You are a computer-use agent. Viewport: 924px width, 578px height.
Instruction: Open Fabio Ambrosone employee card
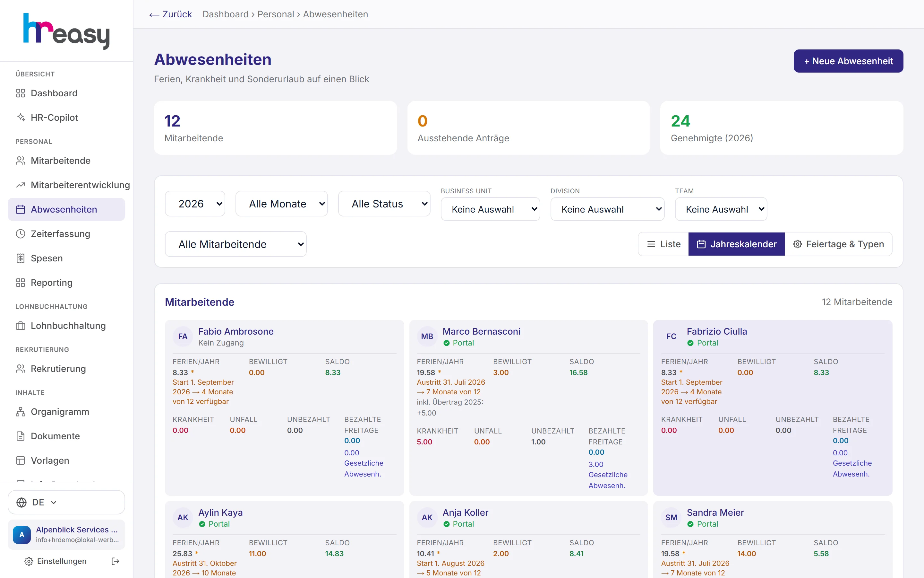[x=285, y=408]
